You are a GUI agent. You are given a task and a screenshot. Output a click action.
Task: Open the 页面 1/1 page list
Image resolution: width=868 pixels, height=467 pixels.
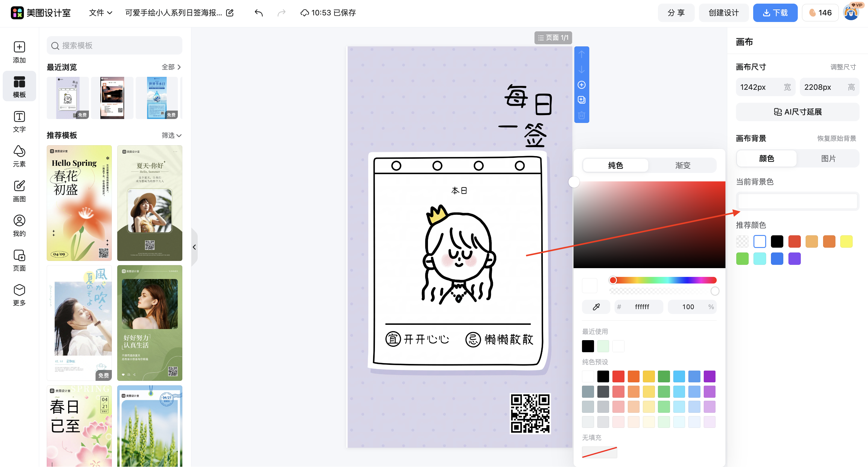click(x=553, y=38)
